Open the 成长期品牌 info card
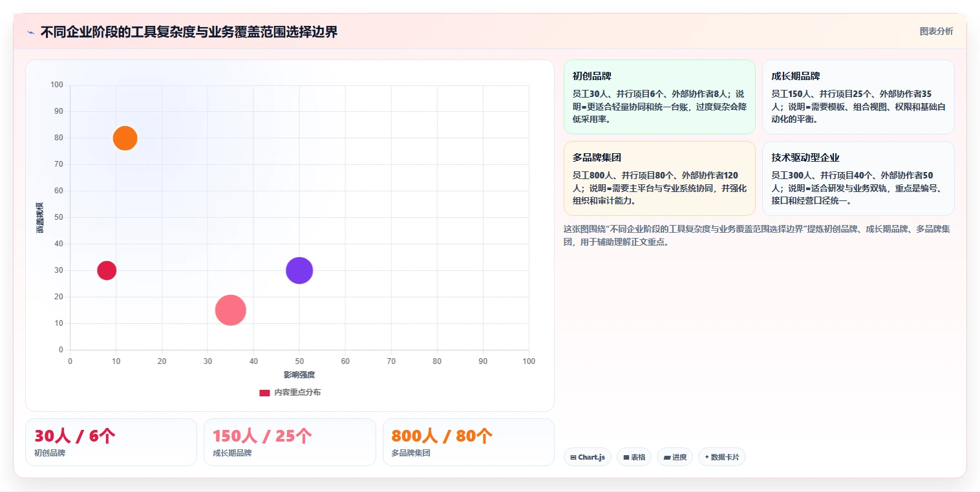This screenshot has height=492, width=980. [858, 97]
